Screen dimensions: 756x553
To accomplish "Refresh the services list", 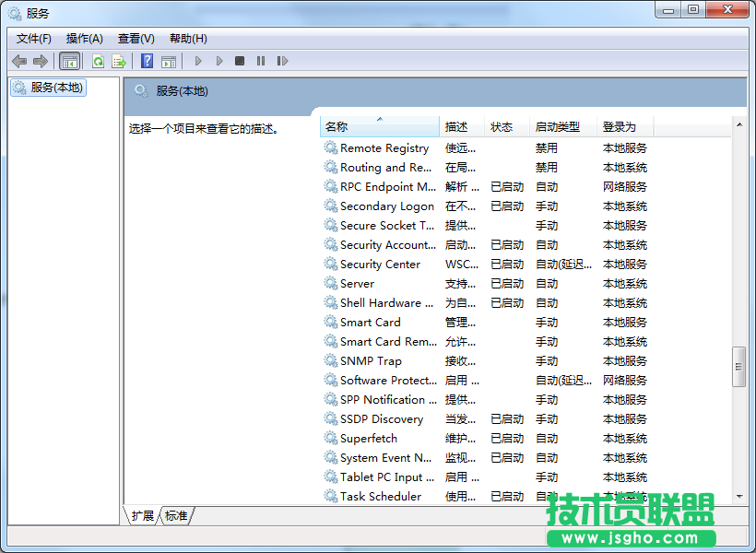I will pyautogui.click(x=98, y=61).
